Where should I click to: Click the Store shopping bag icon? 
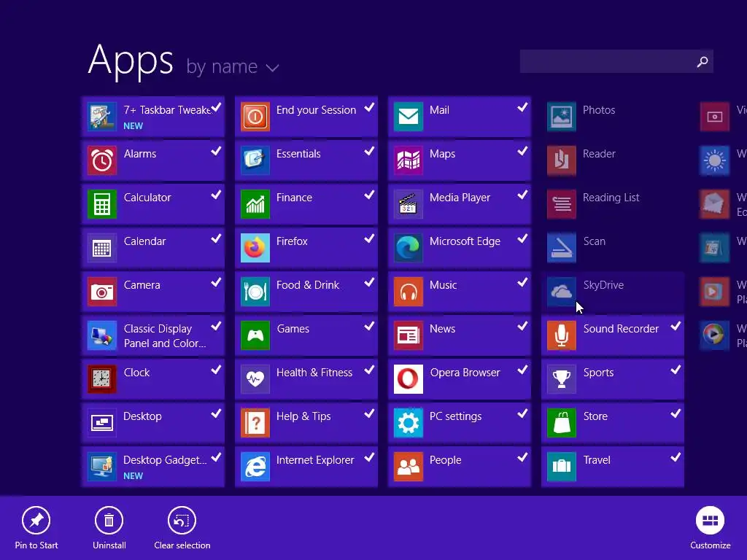(562, 423)
